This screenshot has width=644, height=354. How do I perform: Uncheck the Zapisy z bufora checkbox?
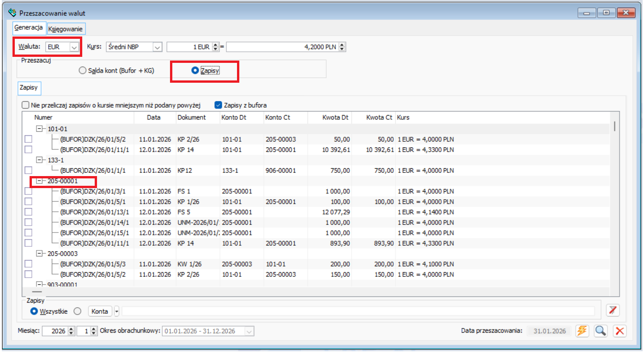pos(219,105)
